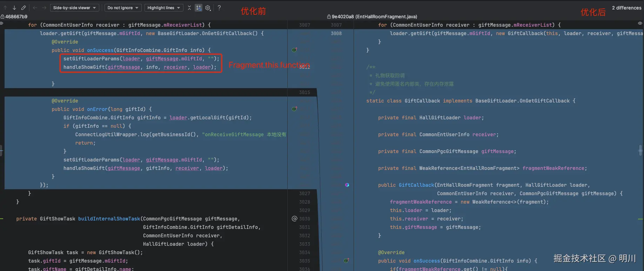644x271 pixels.
Task: Click line number 3015 in left gutter
Action: click(x=304, y=92)
